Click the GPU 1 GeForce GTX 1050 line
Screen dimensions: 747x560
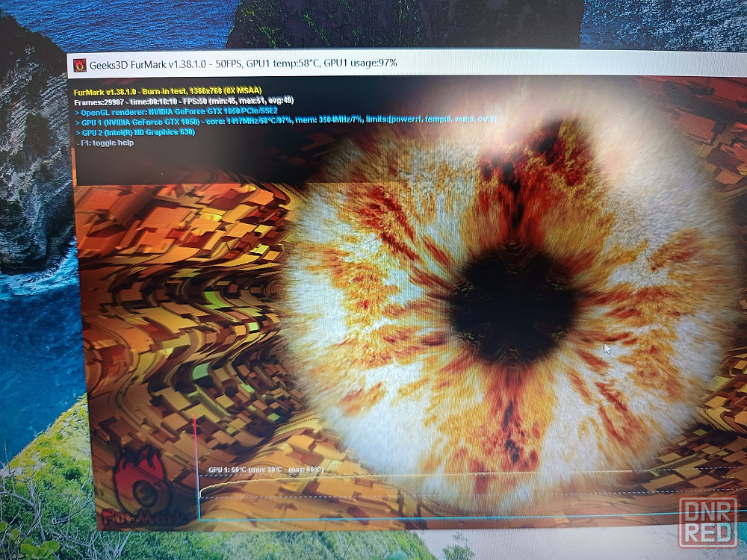tap(285, 122)
